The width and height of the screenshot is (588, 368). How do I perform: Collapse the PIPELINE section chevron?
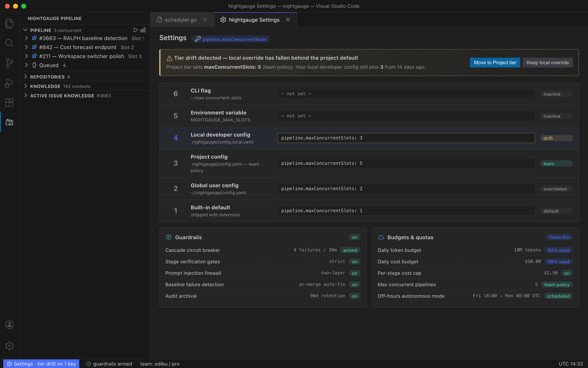coord(25,30)
